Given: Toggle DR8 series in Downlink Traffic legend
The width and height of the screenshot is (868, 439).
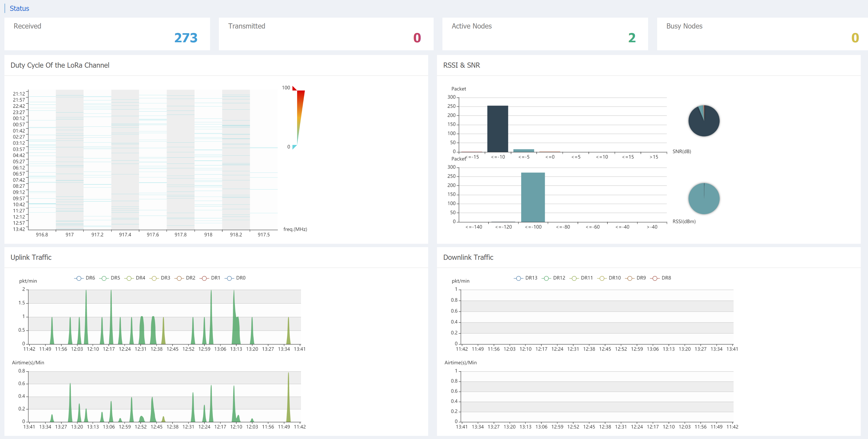Looking at the screenshot, I should coord(661,278).
